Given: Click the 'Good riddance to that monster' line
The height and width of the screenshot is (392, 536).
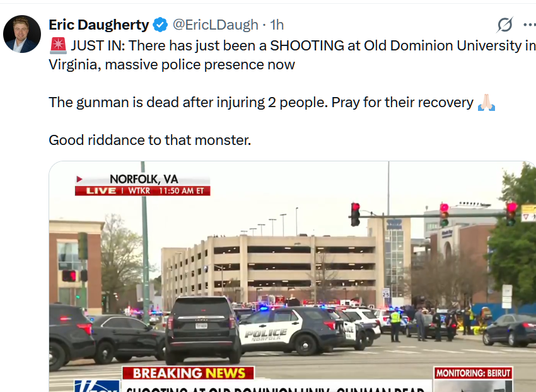Looking at the screenshot, I should coord(149,140).
